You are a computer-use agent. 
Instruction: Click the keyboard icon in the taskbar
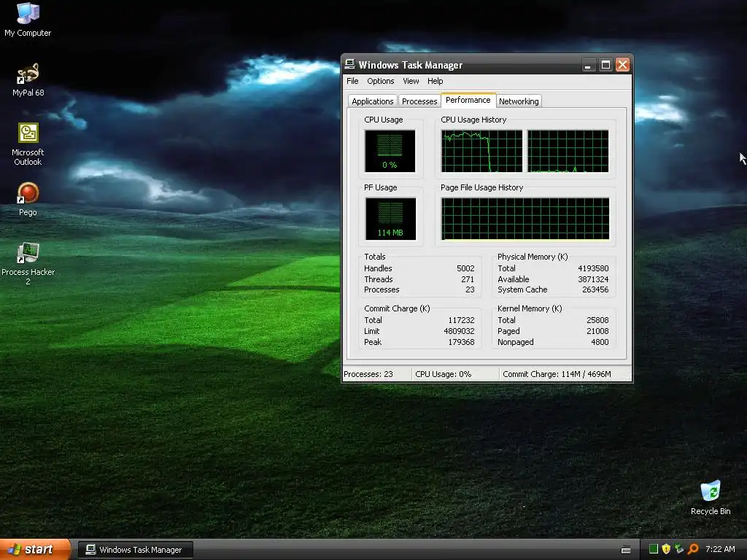pyautogui.click(x=626, y=550)
